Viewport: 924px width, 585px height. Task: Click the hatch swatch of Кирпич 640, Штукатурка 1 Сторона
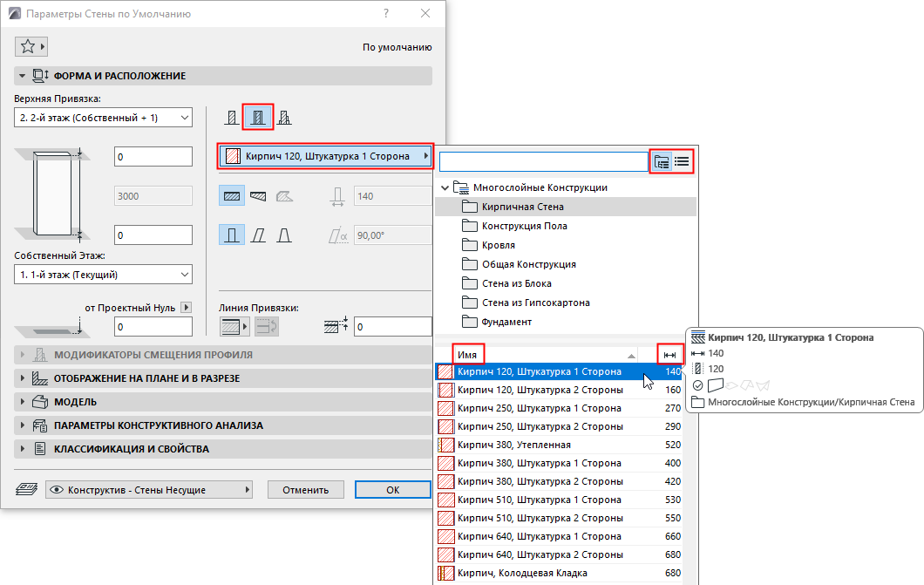446,536
